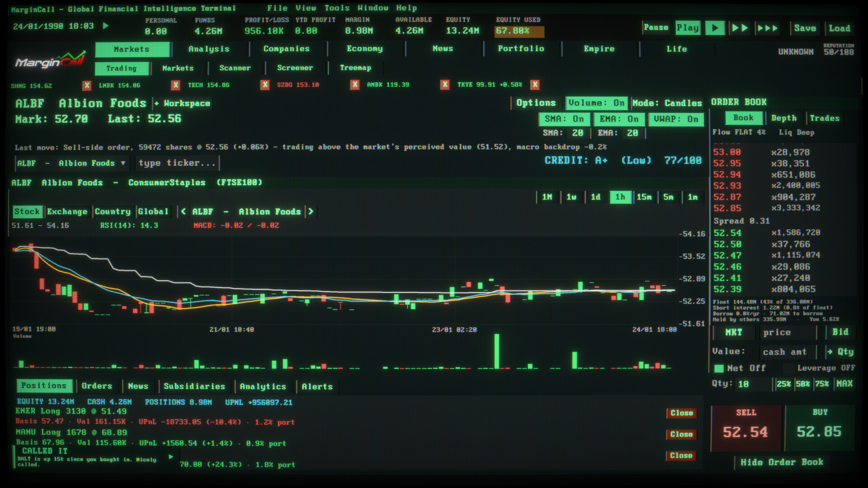Add Albion Foods to Workspace

click(182, 103)
